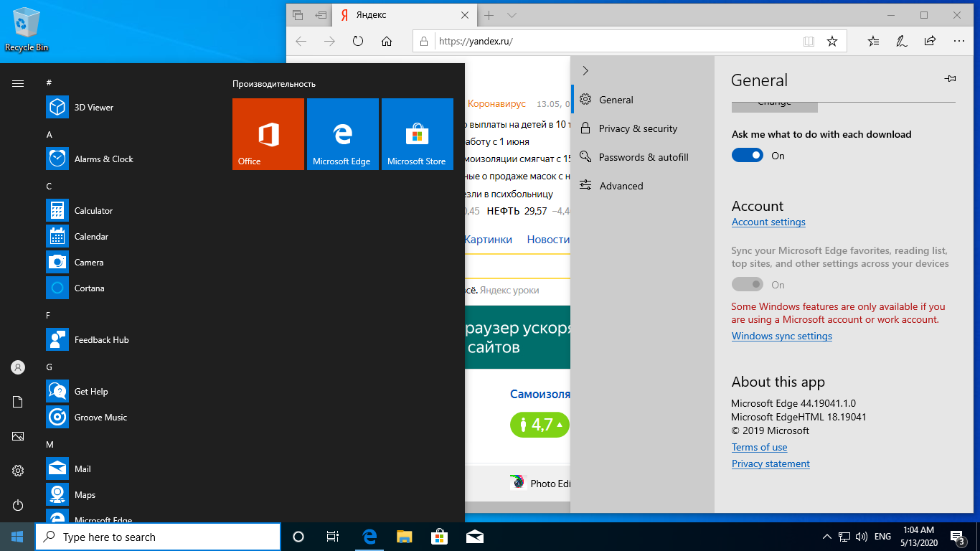
Task: Click the taskbar search box
Action: pos(158,537)
